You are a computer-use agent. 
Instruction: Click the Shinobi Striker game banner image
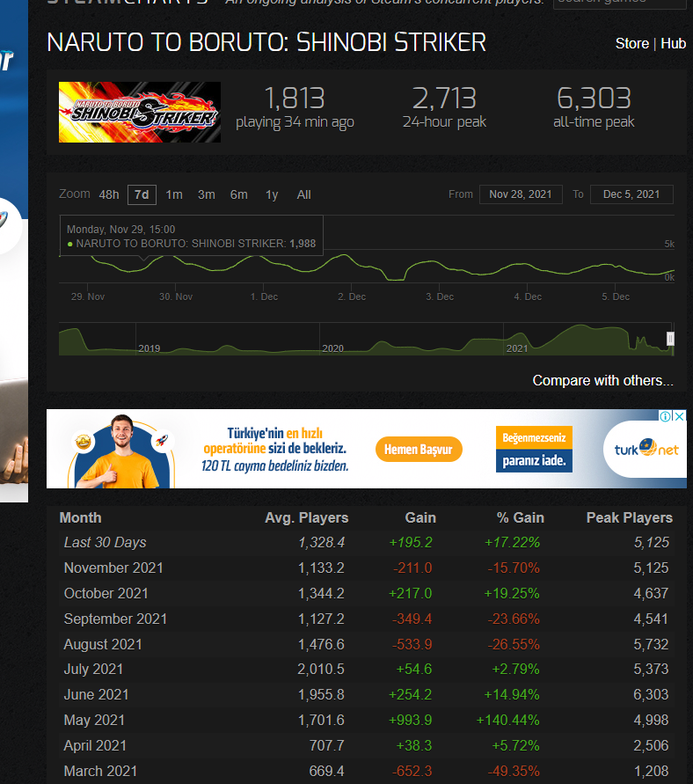tap(140, 112)
